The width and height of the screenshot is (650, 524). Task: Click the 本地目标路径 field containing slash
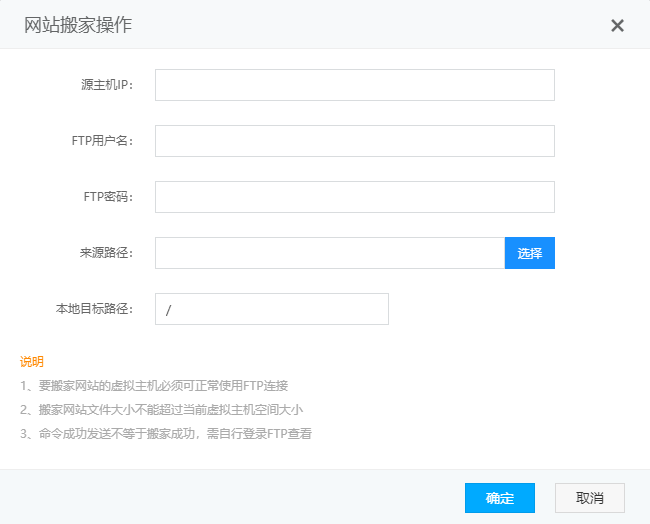coord(271,309)
